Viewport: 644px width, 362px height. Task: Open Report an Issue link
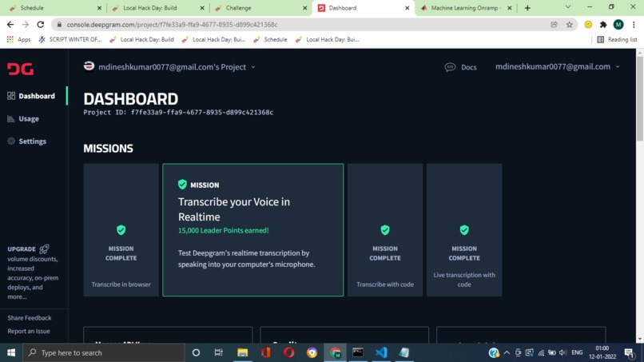point(28,331)
